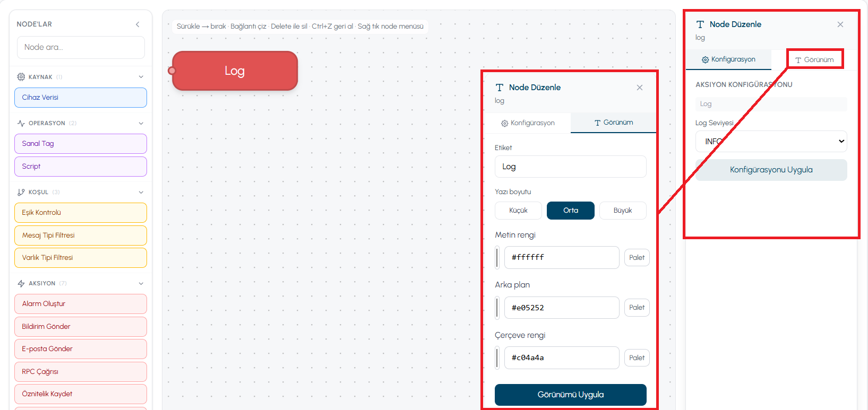
Task: Select the Cihaz Verisi node item
Action: point(81,98)
